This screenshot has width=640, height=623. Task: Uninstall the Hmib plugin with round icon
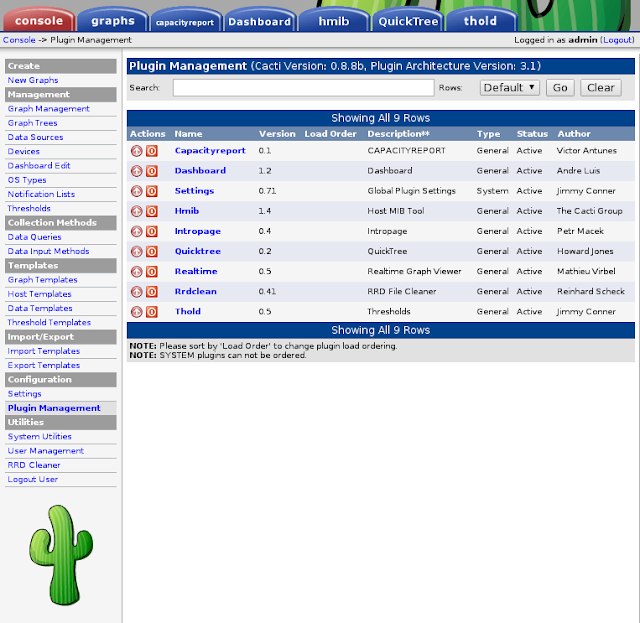(x=136, y=211)
